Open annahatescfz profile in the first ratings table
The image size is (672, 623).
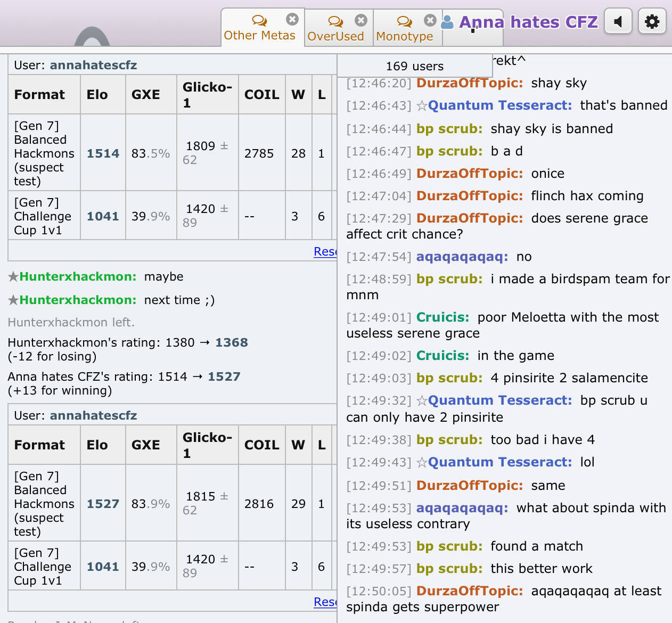(93, 65)
